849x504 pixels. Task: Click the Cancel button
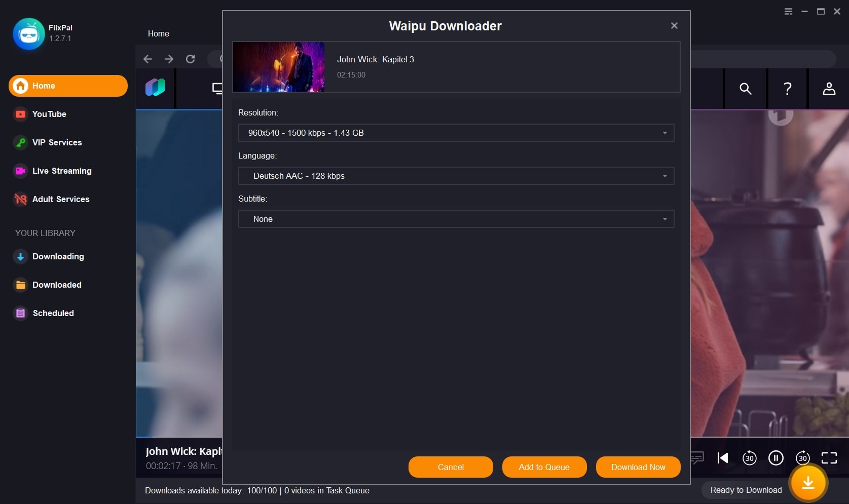point(451,467)
